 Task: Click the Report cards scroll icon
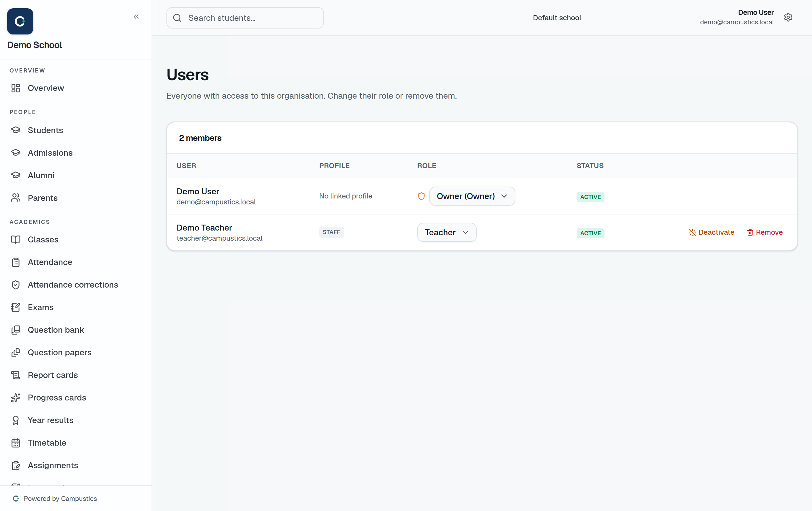coord(16,375)
